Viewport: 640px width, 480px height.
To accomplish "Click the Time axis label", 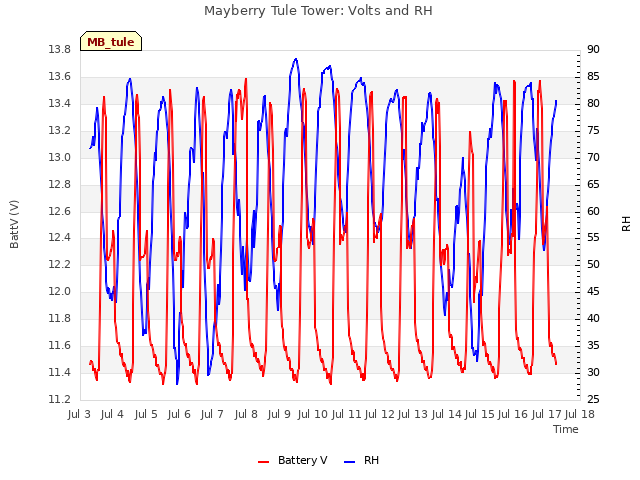I will point(566,429).
